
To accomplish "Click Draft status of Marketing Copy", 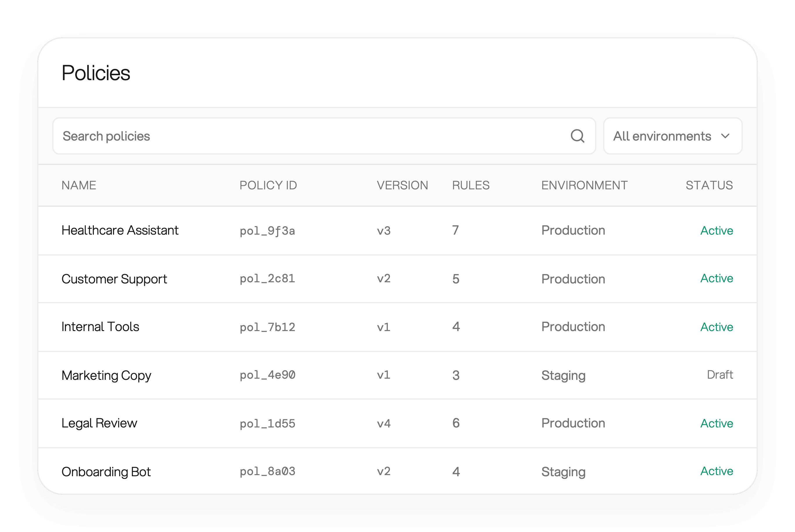I will pyautogui.click(x=720, y=375).
